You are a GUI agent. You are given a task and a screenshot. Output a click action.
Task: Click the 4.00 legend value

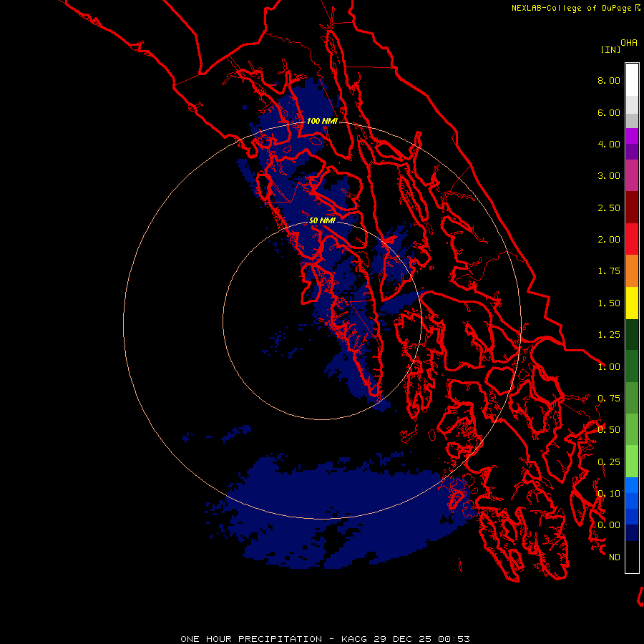tap(609, 144)
